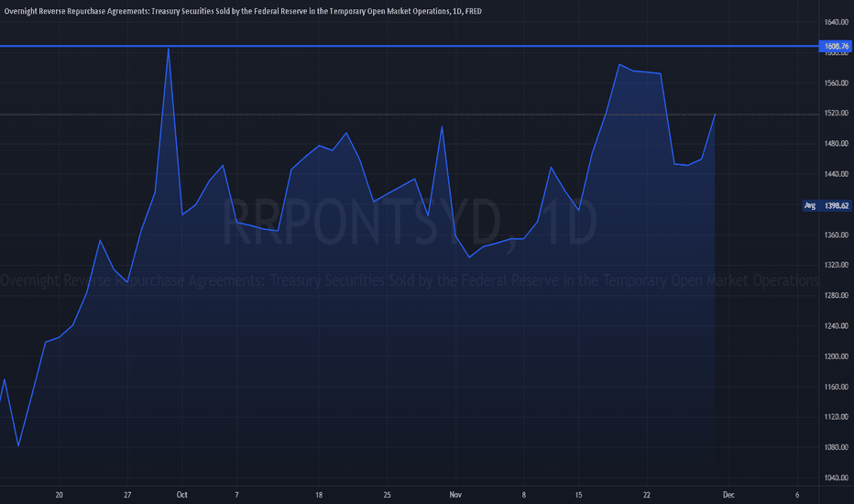Viewport: 854px width, 504px height.
Task: Click the 1480.00 price axis value
Action: (836, 143)
